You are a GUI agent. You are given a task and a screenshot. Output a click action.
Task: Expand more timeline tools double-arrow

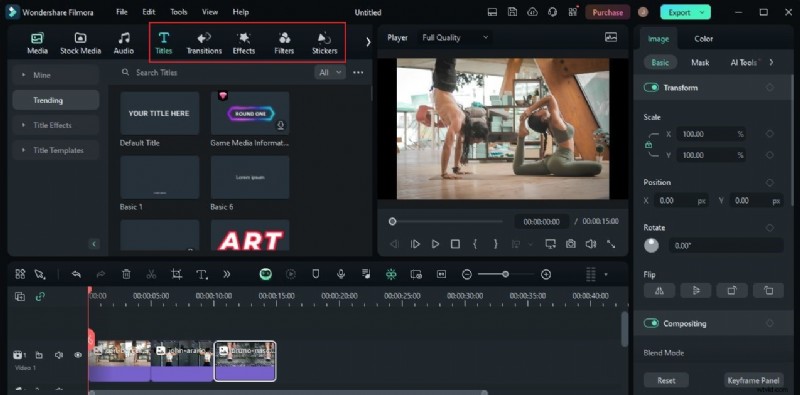pos(227,275)
